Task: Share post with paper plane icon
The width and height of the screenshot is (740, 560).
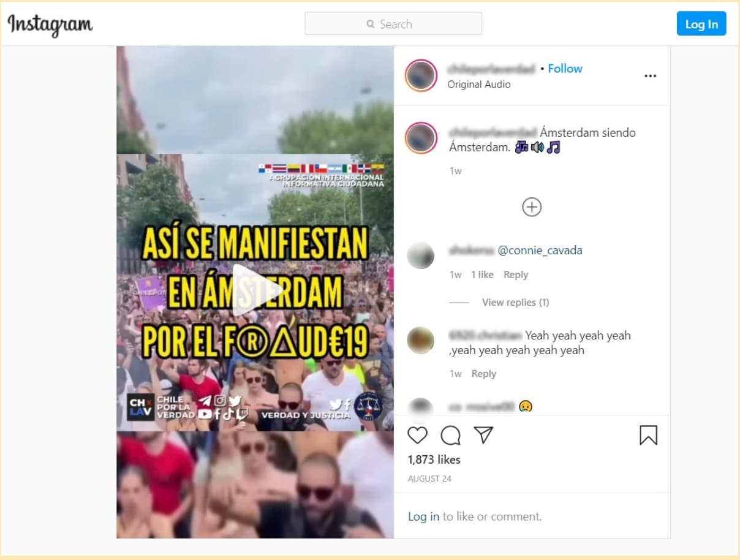Action: click(483, 435)
